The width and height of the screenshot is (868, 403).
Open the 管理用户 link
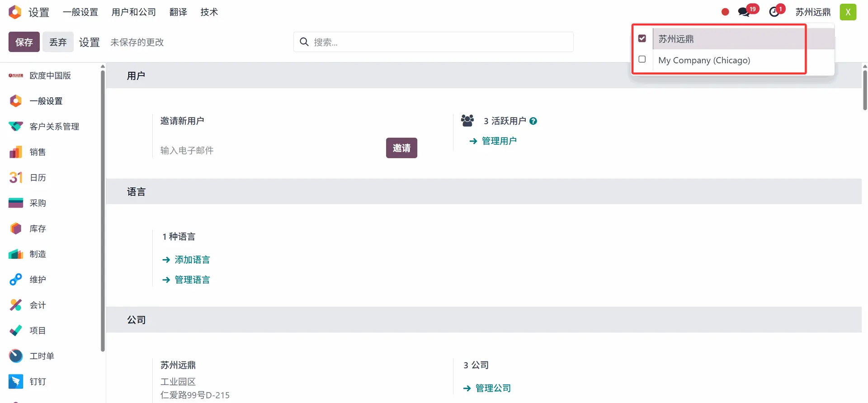(499, 141)
